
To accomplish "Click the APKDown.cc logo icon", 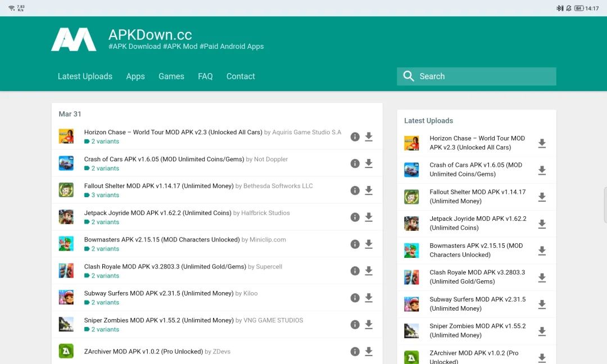I will pyautogui.click(x=74, y=39).
